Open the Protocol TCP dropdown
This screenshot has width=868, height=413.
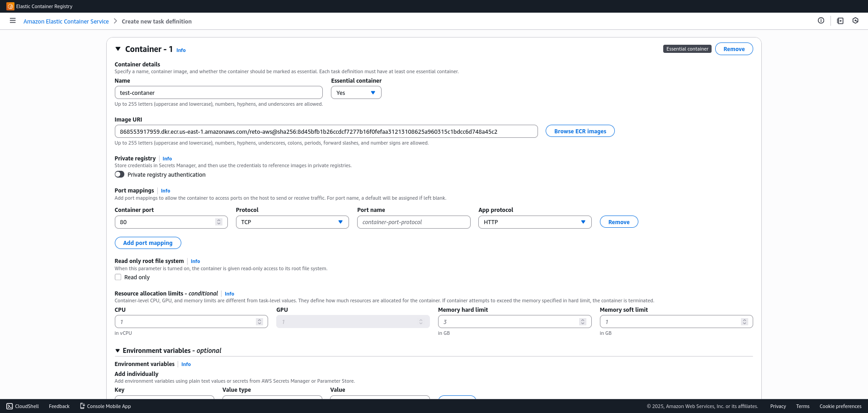coord(292,222)
